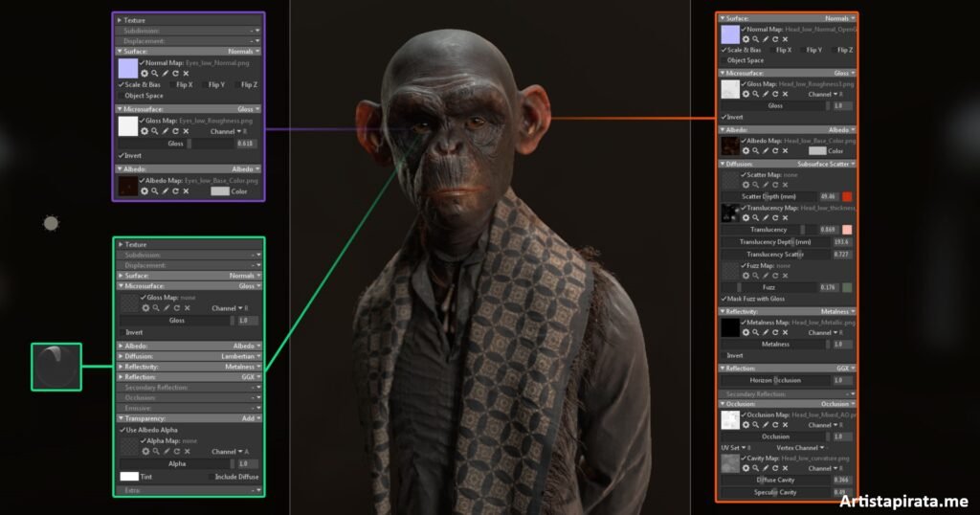Enable Flip Z in Head material panel

click(834, 50)
